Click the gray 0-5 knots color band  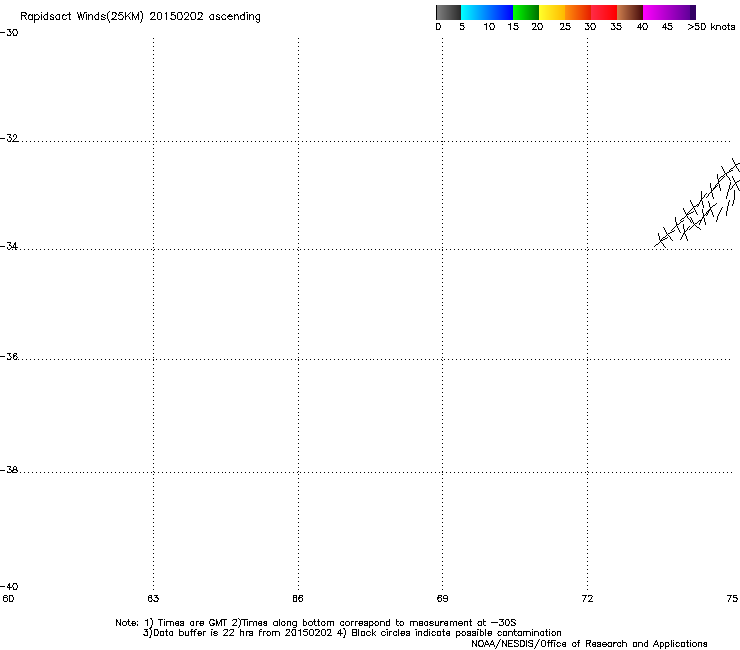point(448,12)
